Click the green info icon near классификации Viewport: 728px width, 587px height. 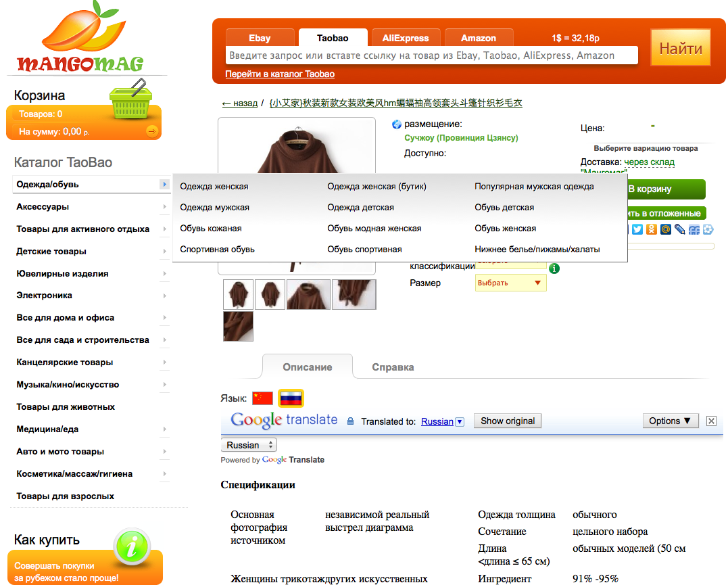554,268
